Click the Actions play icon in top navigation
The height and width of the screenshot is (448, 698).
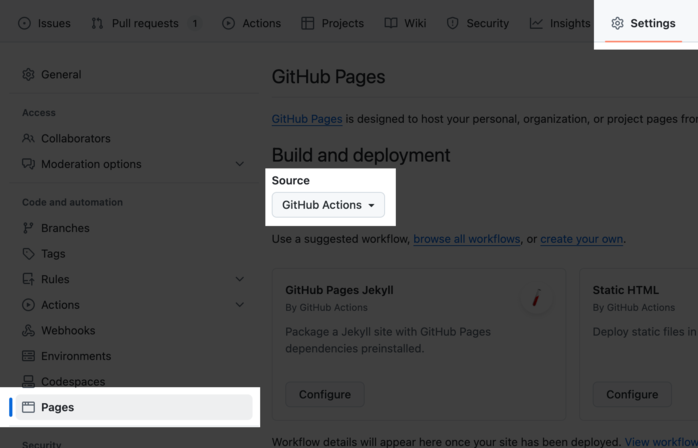click(x=228, y=23)
